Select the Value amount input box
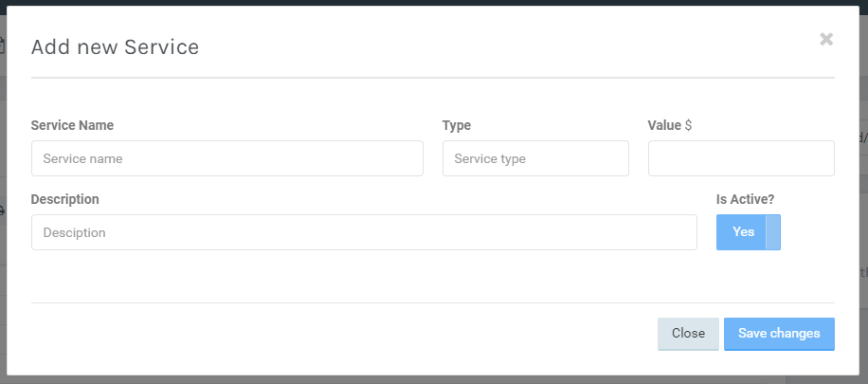The height and width of the screenshot is (384, 868). (x=741, y=158)
